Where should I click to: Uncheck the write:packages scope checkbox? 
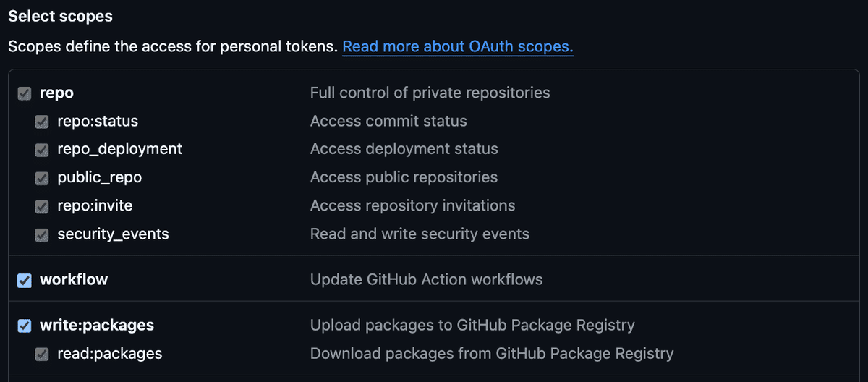coord(25,326)
